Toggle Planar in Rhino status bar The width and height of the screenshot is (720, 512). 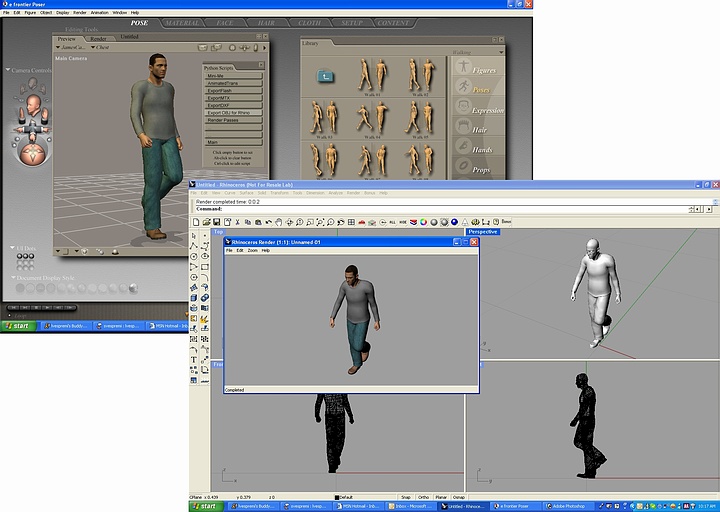tap(441, 497)
